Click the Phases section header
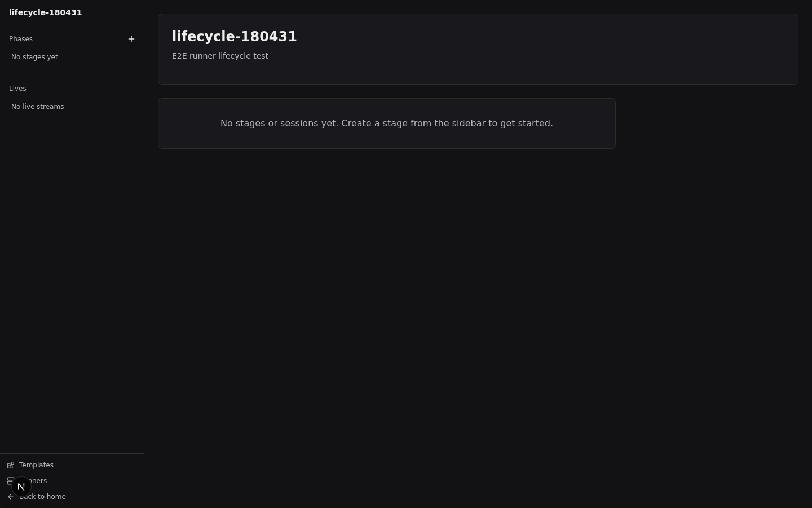812x508 pixels. [x=21, y=39]
